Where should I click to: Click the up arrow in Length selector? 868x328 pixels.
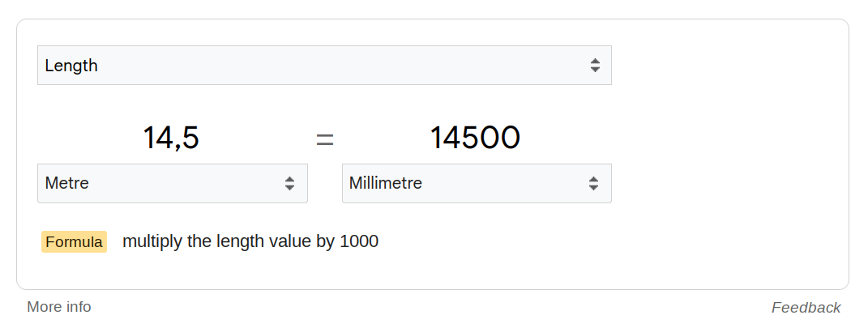tap(595, 61)
